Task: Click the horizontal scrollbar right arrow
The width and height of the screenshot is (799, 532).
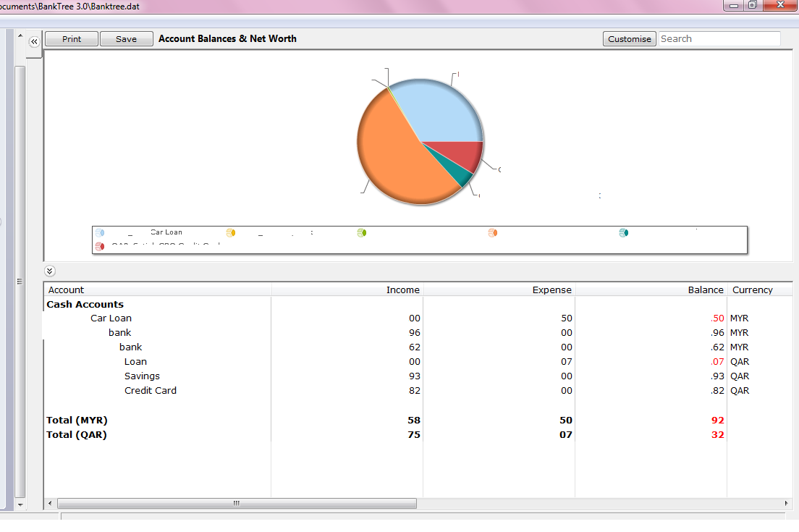Action: point(786,504)
